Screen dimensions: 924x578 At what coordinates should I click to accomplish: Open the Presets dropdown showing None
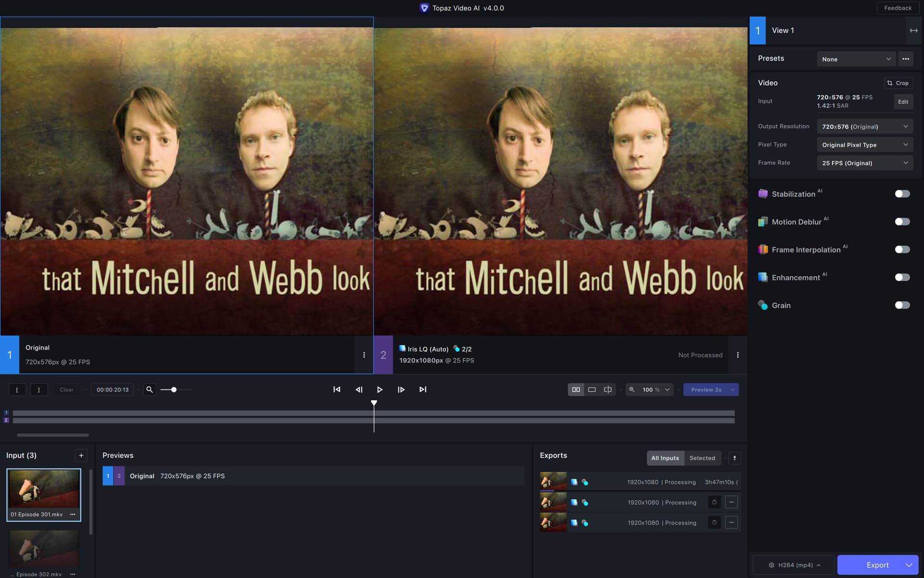click(x=856, y=59)
